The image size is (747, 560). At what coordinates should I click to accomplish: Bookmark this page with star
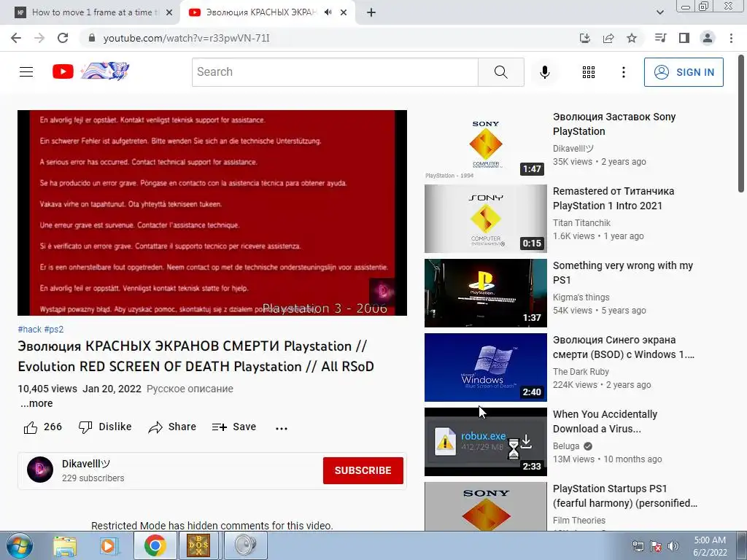[632, 38]
